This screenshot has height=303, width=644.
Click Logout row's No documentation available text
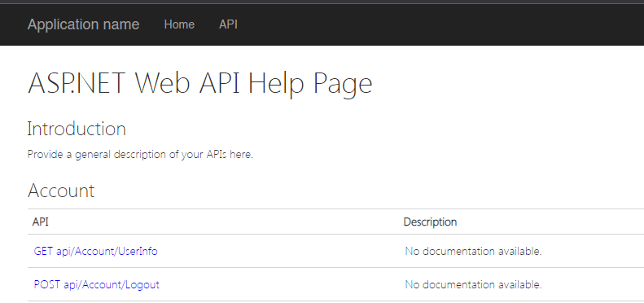pyautogui.click(x=474, y=284)
